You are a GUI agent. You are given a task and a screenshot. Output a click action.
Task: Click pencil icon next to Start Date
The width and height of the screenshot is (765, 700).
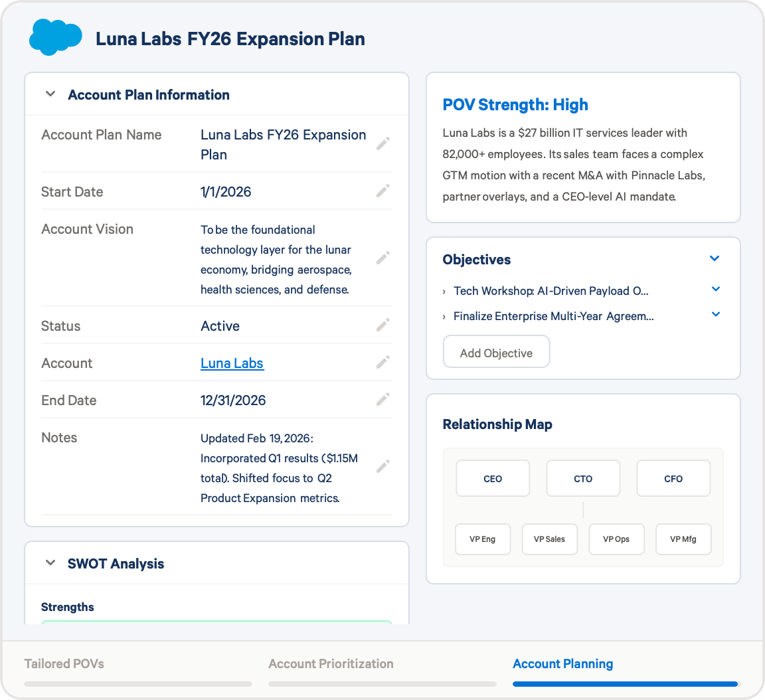[382, 191]
